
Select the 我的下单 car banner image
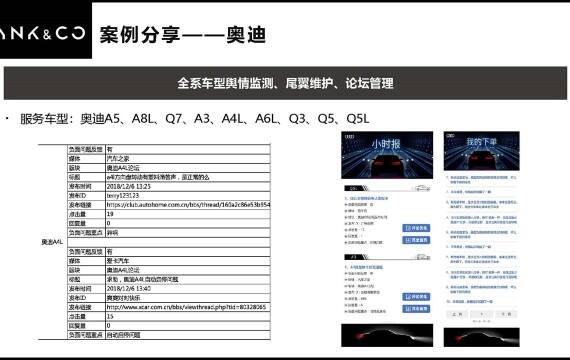coord(482,151)
